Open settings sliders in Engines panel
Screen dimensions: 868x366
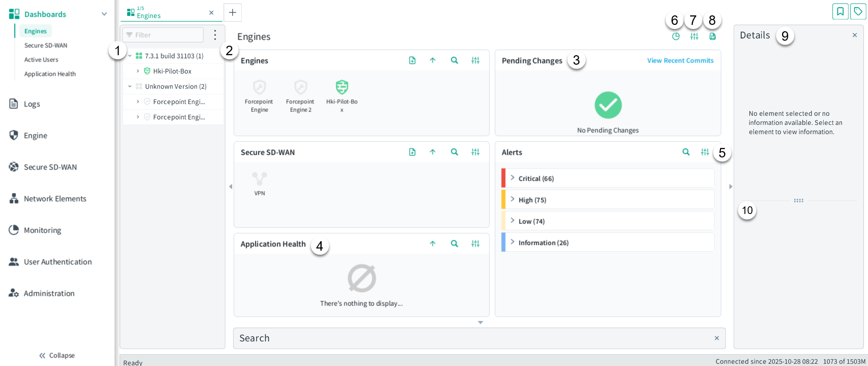[475, 60]
